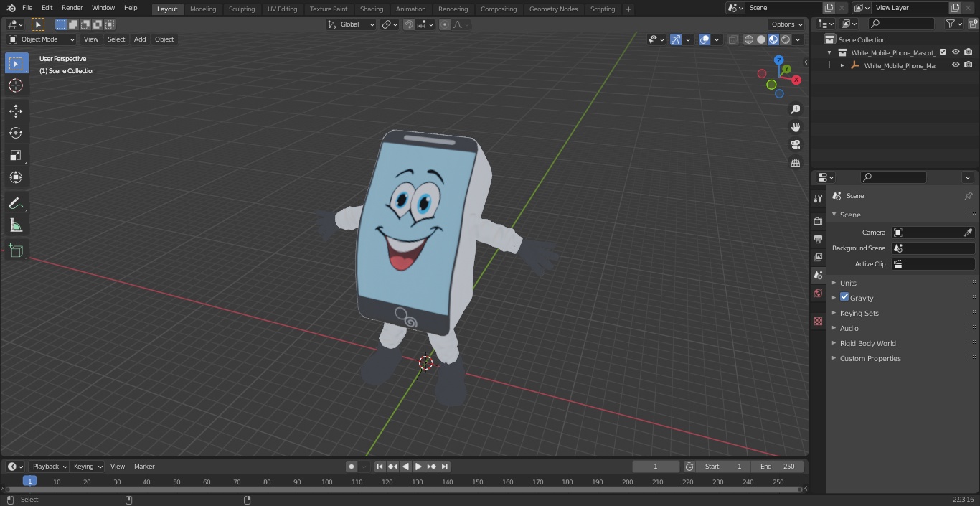Select the Rotate tool

(x=16, y=133)
